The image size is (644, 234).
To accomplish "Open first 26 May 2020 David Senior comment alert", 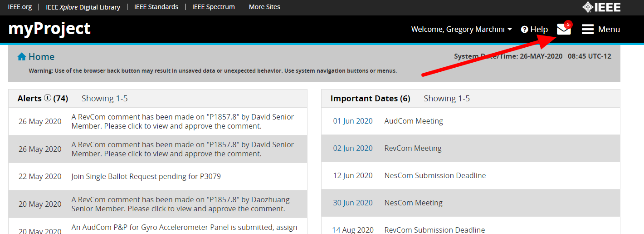I will tap(183, 121).
